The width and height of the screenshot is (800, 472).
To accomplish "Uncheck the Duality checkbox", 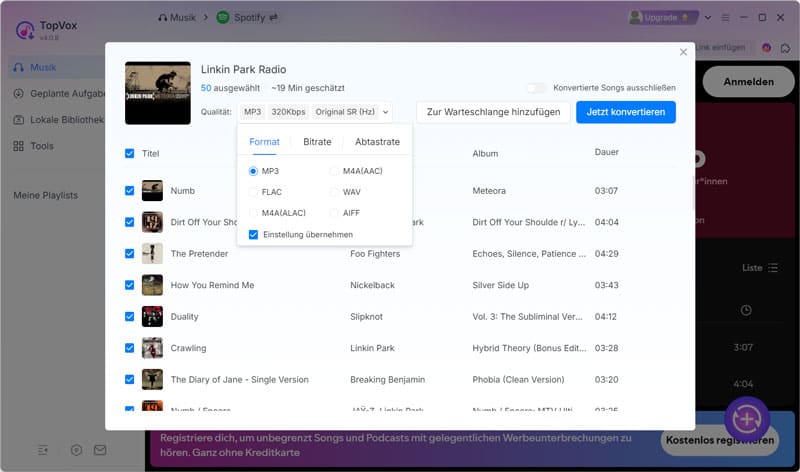I will 130,317.
